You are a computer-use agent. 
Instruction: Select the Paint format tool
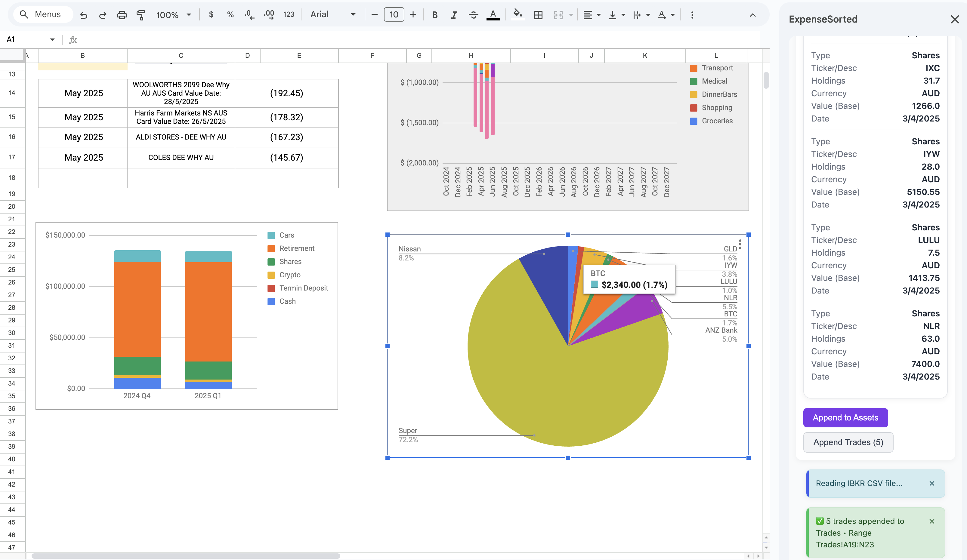tap(141, 15)
